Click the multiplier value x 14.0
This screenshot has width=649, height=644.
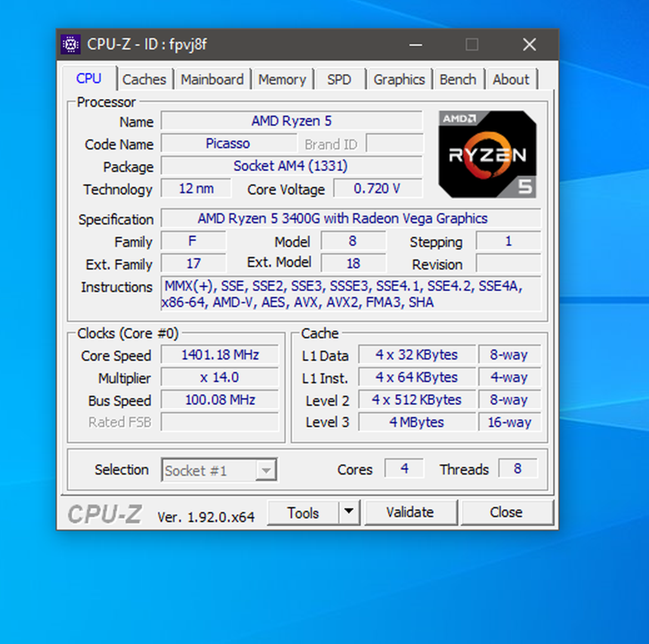coord(220,377)
